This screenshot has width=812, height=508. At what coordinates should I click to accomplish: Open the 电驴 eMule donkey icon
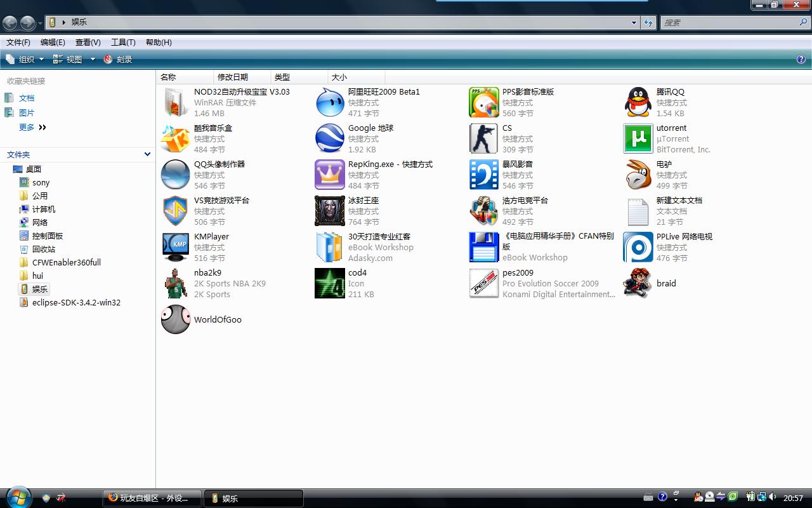638,175
